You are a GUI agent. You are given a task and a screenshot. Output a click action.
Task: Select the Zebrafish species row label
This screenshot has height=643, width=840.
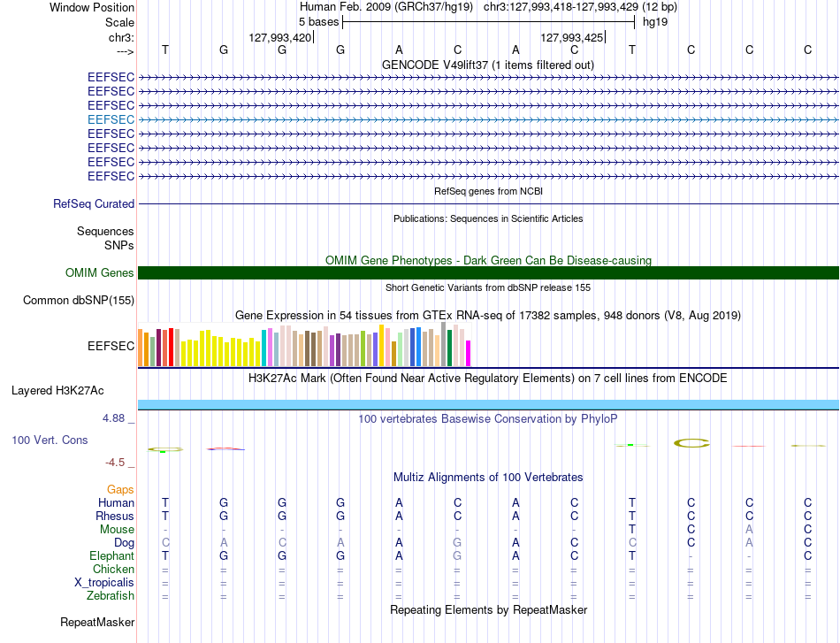tap(111, 595)
